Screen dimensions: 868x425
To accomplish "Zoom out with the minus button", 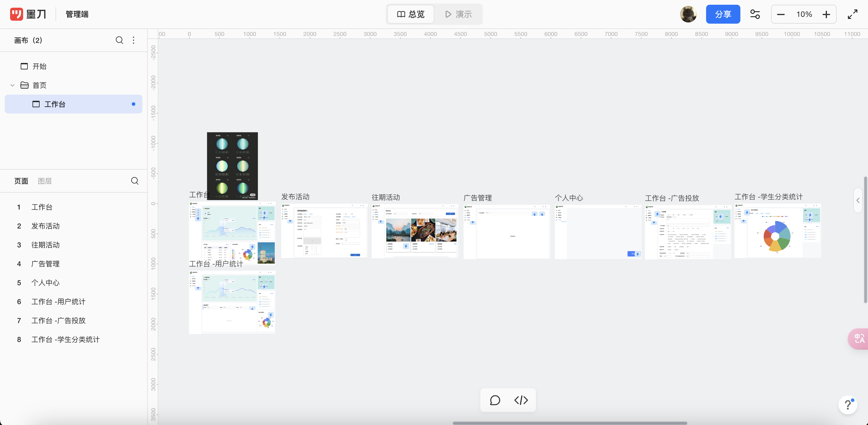I will point(781,14).
